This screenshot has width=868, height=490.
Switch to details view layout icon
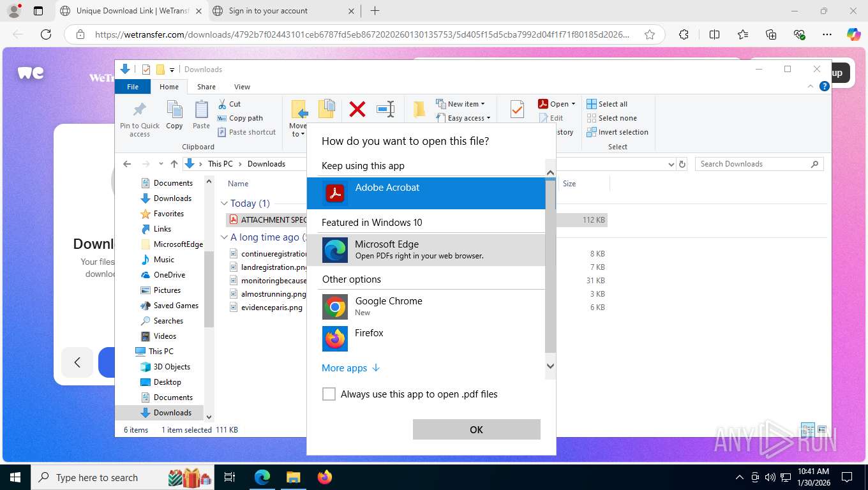tap(807, 429)
